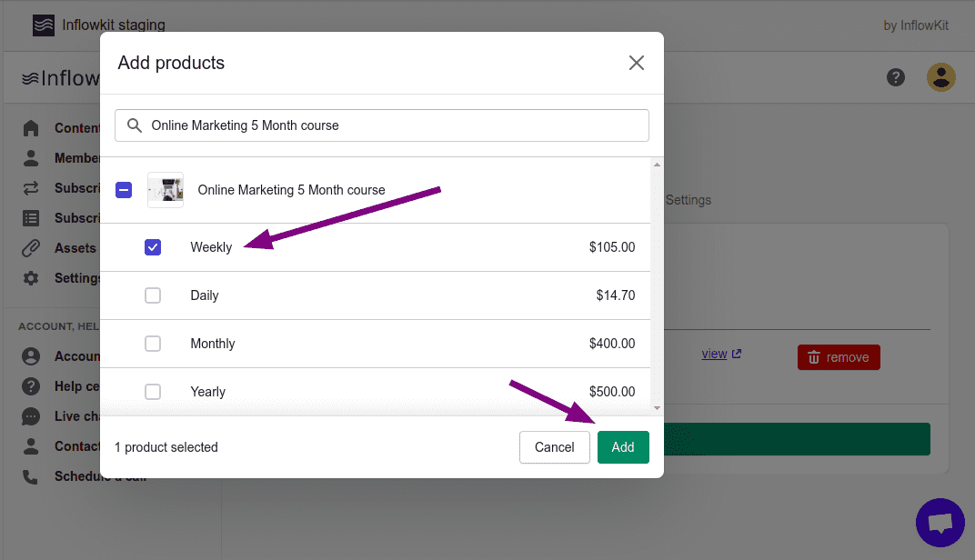
Task: Toggle the parent Online Marketing course checkbox
Action: (124, 190)
